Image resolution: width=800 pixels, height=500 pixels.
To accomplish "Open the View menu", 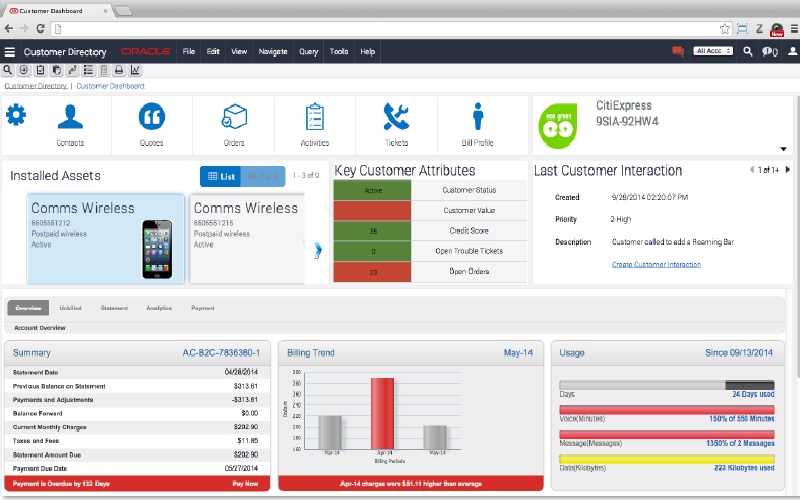I will 239,52.
